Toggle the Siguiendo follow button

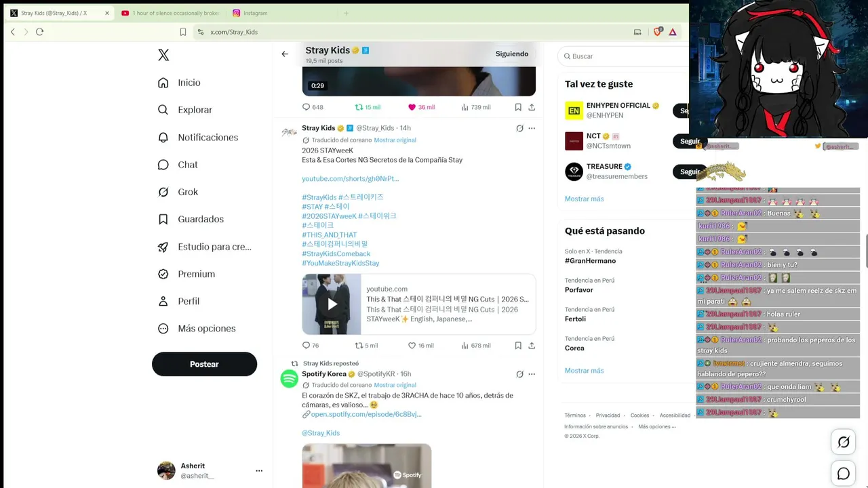512,54
